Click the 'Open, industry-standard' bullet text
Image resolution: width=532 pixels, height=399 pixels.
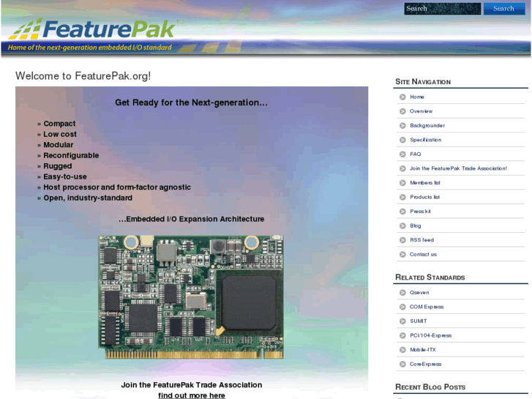coord(88,198)
